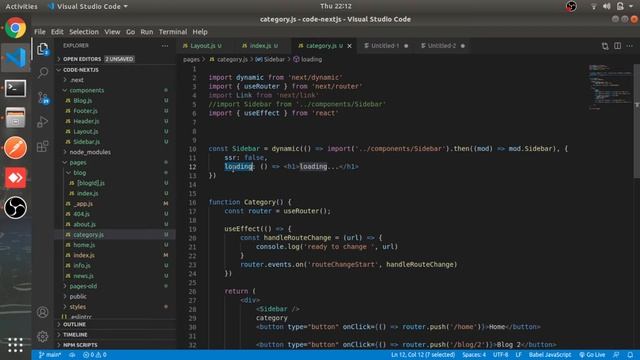The height and width of the screenshot is (360, 640).
Task: Split the editor to the right
Action: click(x=618, y=46)
